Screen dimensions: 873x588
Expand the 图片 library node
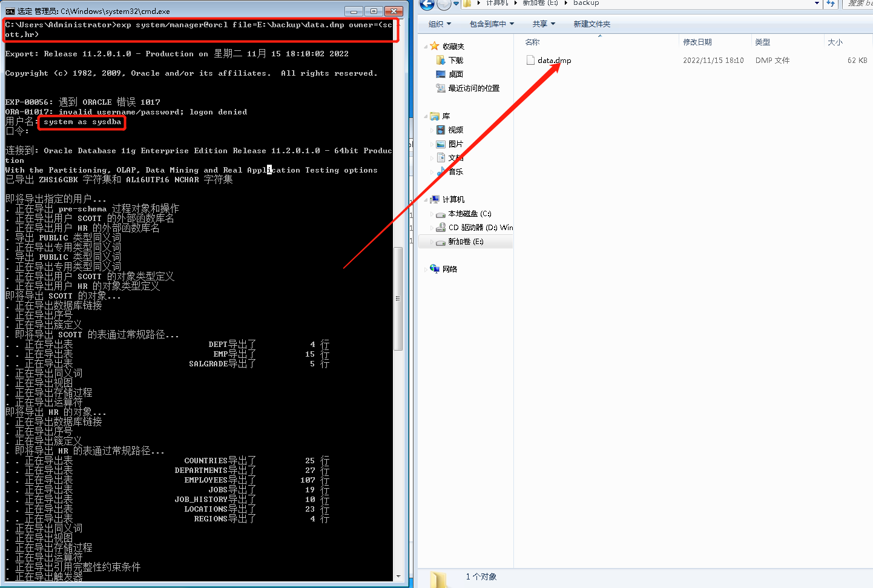[x=432, y=144]
